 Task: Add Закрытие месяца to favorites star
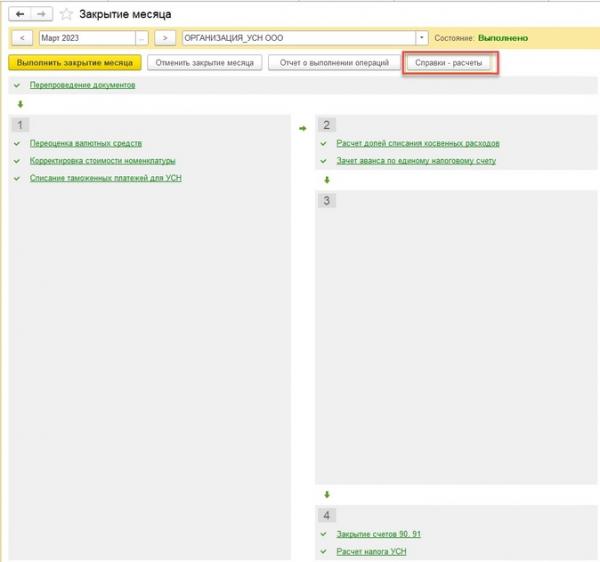[x=66, y=15]
